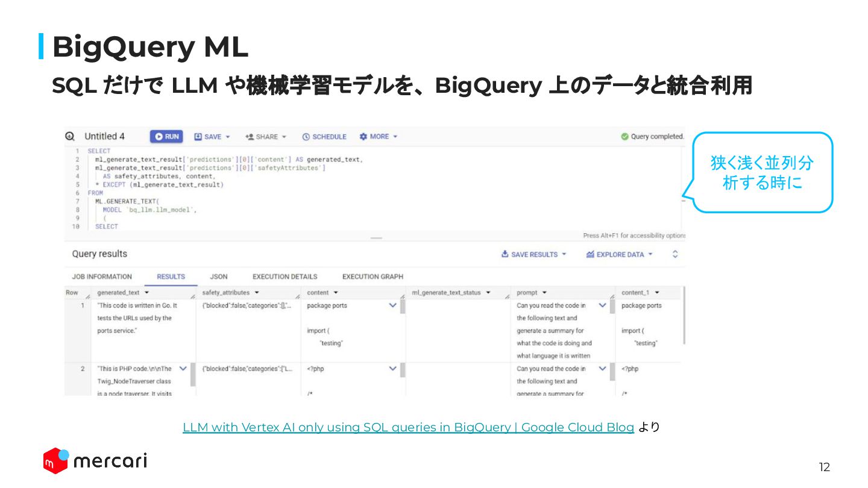Image resolution: width=868 pixels, height=488 pixels.
Task: Click slide page number 12
Action: coord(824,467)
